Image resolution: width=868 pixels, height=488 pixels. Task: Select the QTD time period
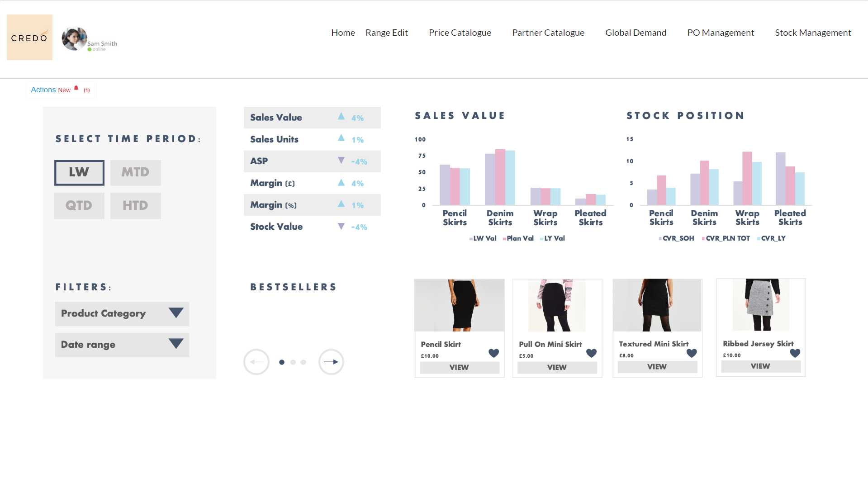pos(79,206)
